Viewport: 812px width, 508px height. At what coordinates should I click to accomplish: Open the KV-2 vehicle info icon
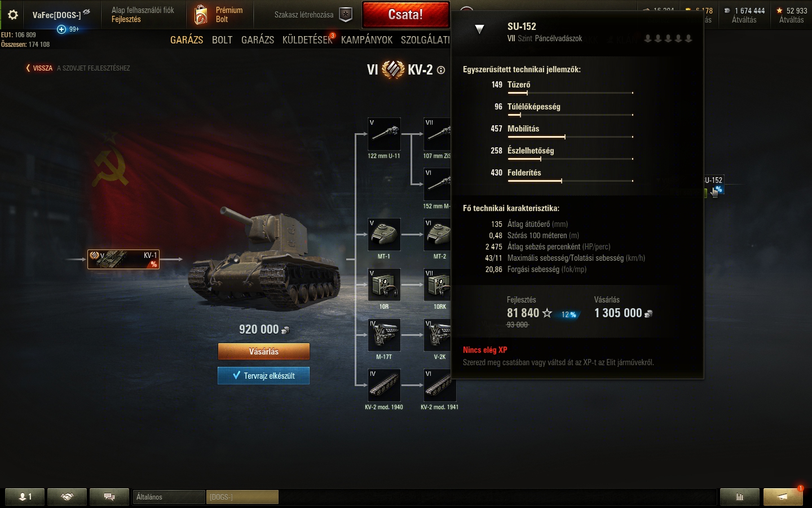click(441, 71)
